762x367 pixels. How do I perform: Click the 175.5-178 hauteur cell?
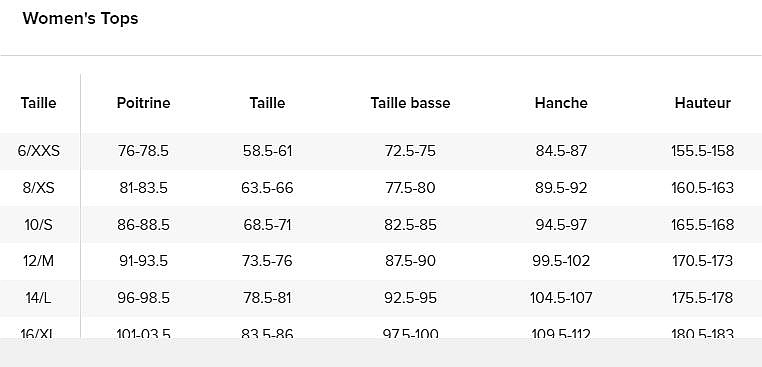pyautogui.click(x=703, y=297)
